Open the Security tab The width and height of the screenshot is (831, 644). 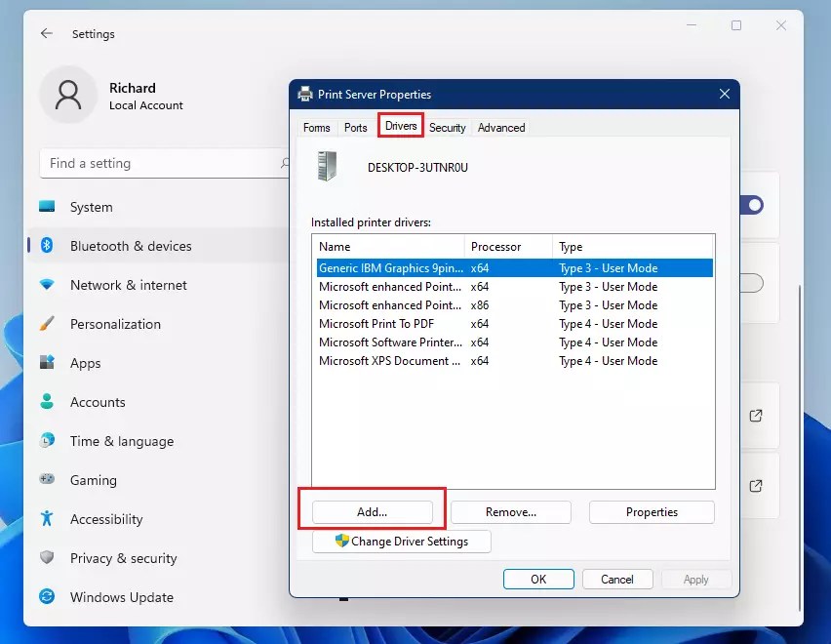coord(448,127)
